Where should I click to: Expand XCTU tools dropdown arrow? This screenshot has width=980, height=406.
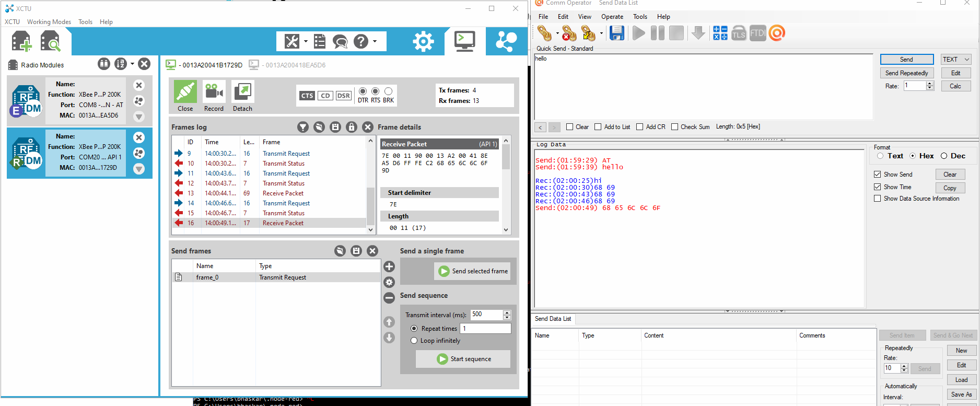(306, 41)
